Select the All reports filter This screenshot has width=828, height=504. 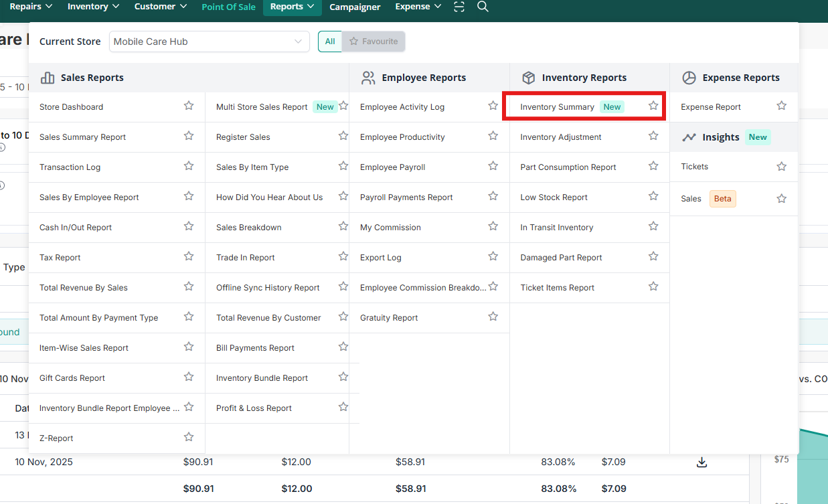tap(330, 41)
